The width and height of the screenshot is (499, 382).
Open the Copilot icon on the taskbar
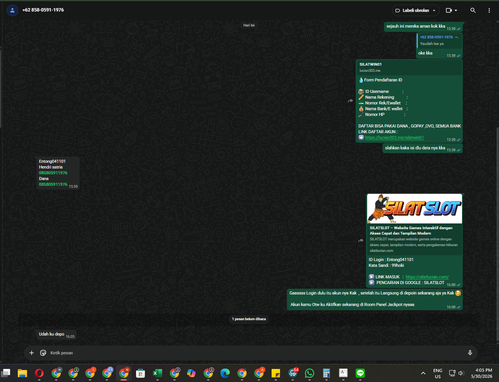coord(191,373)
